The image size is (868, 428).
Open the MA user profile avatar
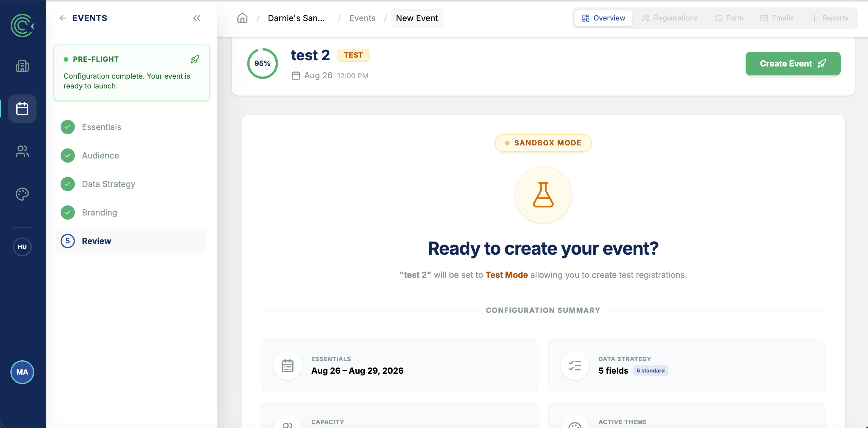(22, 372)
